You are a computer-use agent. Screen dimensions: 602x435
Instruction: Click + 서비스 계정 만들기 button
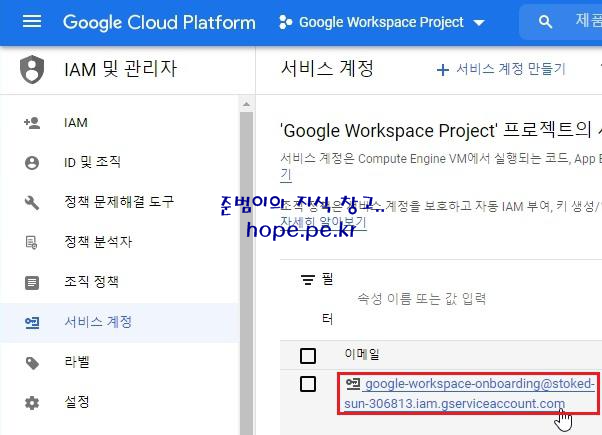point(501,69)
